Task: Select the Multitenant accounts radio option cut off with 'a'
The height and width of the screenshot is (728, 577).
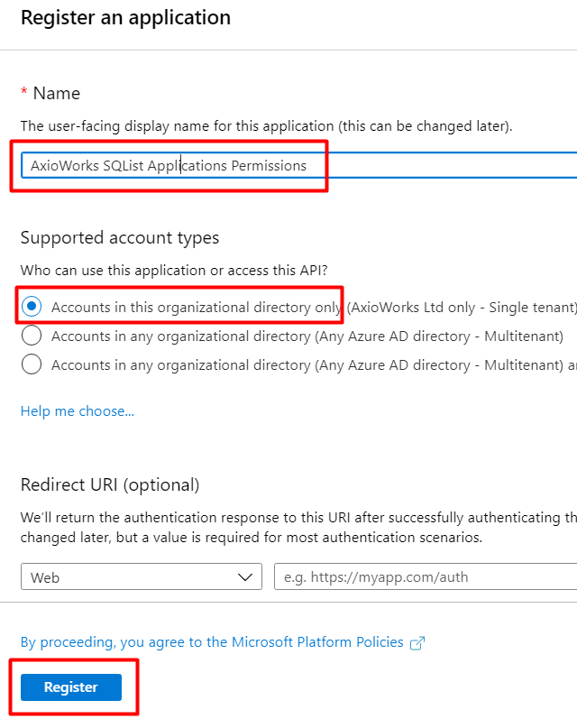Action: tap(32, 364)
